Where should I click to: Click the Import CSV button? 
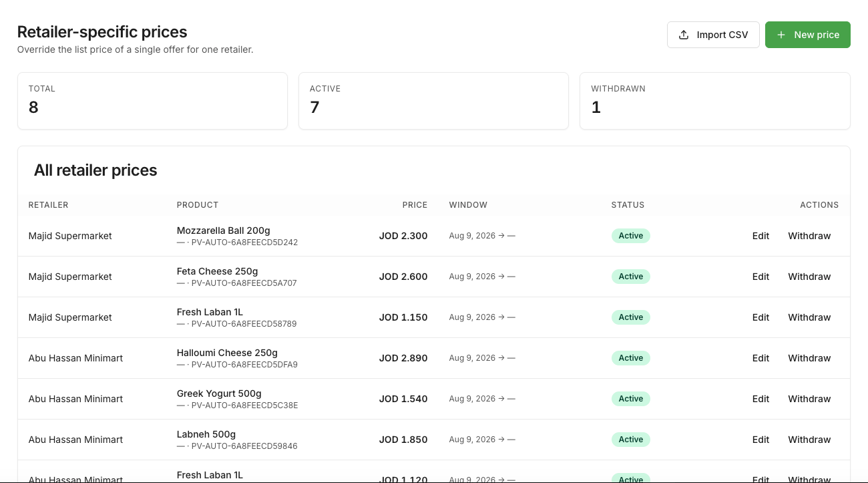713,35
